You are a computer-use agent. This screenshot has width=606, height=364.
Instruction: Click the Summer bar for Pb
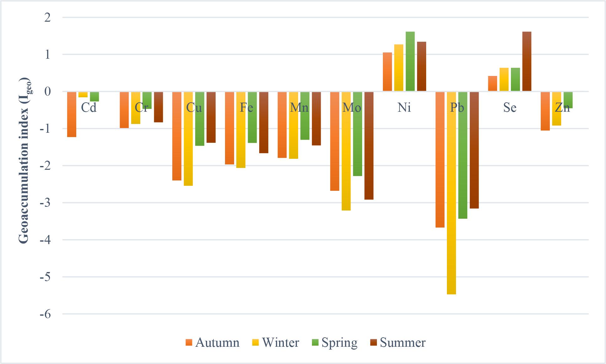point(474,150)
